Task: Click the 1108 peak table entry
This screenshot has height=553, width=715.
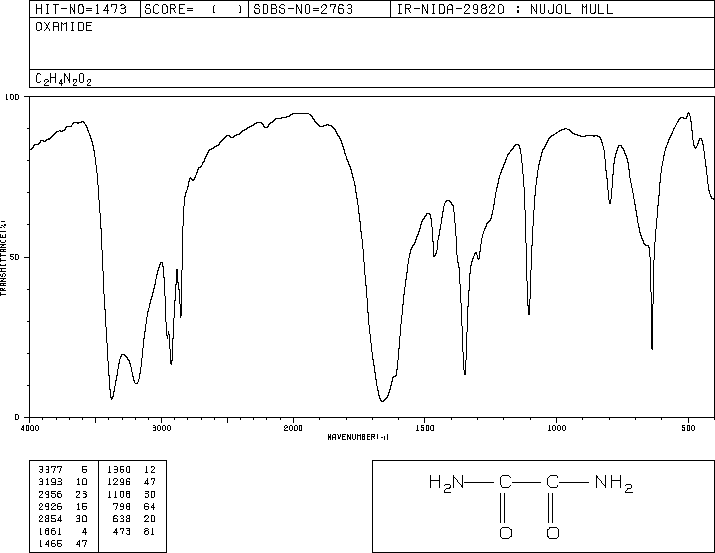Action: [x=131, y=494]
